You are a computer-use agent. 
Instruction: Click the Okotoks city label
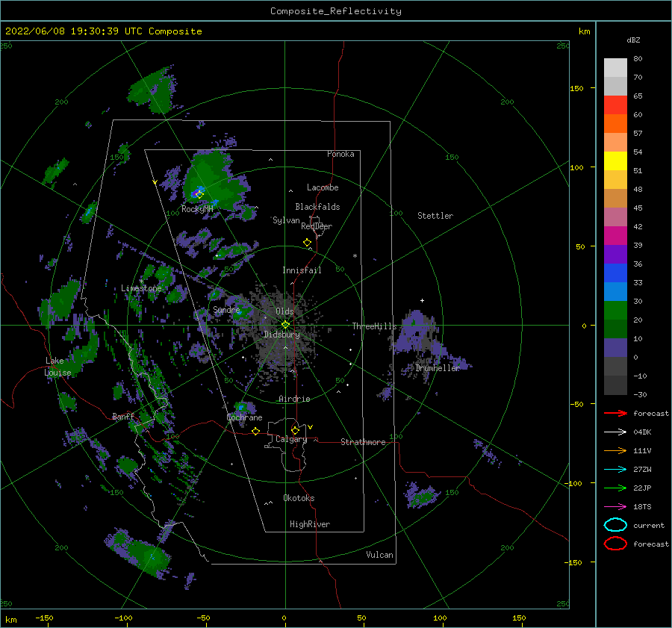point(299,498)
